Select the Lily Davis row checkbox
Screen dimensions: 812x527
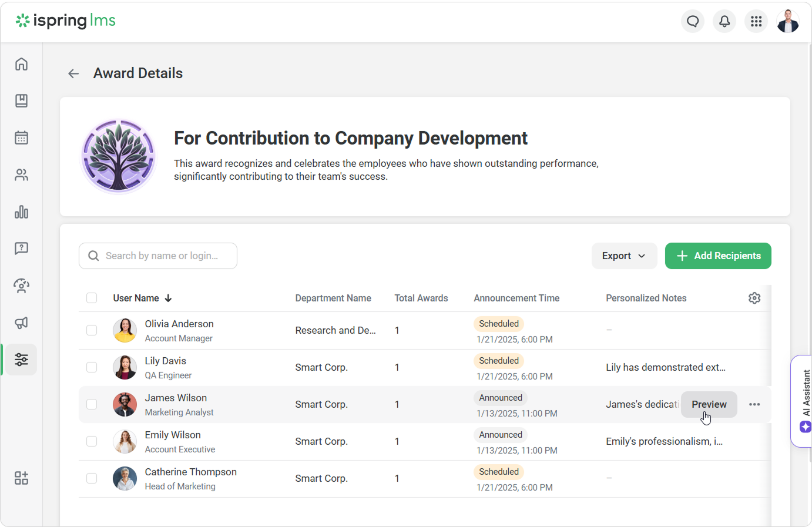(x=92, y=367)
